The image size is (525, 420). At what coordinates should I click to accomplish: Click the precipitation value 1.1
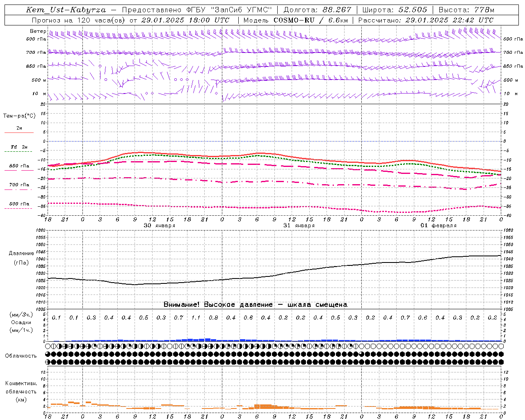[196, 318]
